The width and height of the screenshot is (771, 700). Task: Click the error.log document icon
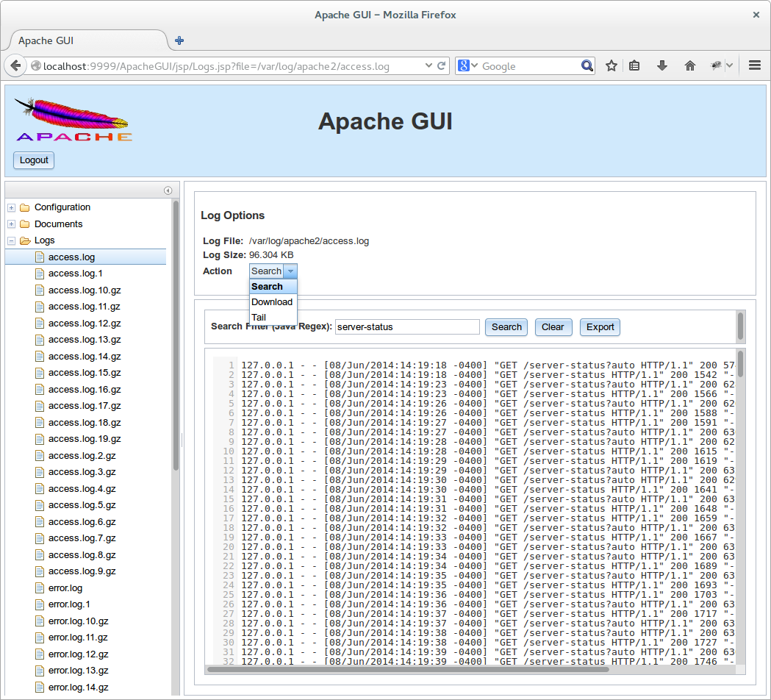click(40, 587)
